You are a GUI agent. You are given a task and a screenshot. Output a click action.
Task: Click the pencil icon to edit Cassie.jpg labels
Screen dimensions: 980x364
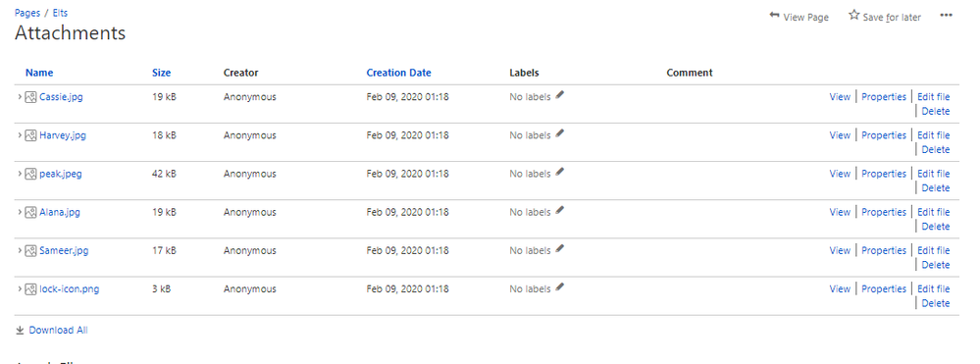click(x=559, y=95)
